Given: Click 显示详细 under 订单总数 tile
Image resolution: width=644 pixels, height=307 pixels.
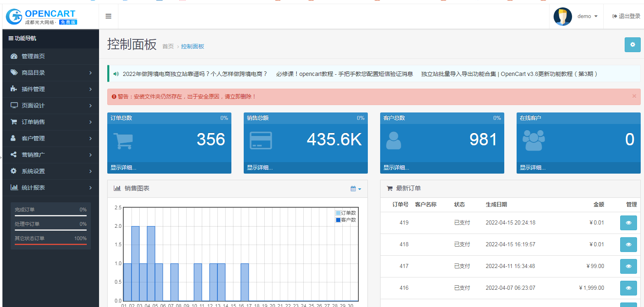Looking at the screenshot, I should [123, 167].
